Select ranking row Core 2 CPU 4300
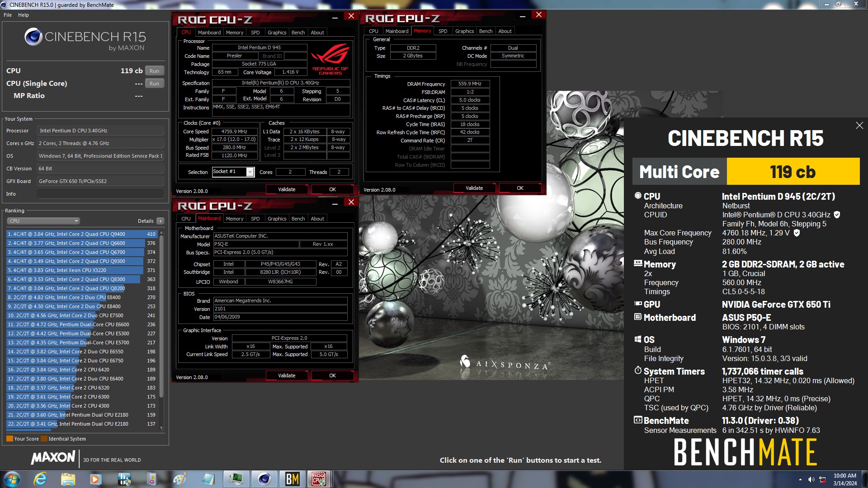 click(x=81, y=406)
